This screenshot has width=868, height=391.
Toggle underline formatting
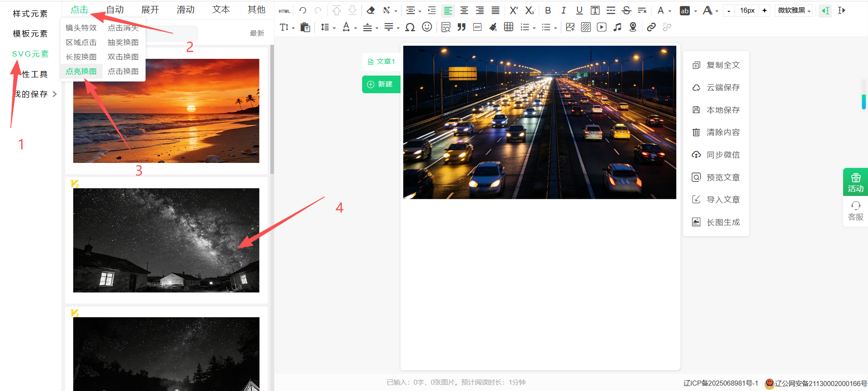[x=579, y=10]
